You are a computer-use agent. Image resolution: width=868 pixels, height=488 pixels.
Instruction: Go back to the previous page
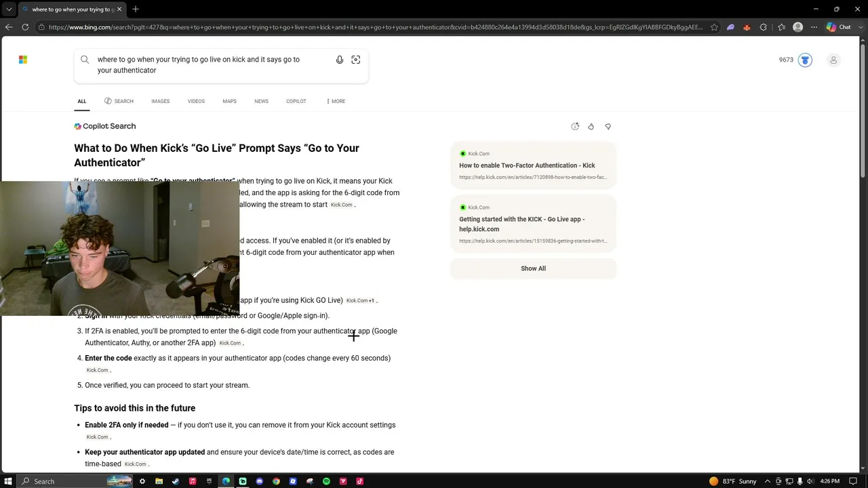[9, 27]
